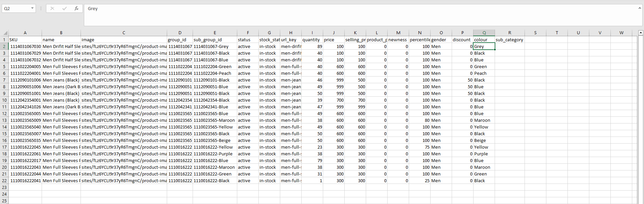The width and height of the screenshot is (644, 204).
Task: Select column C header above image
Action: [123, 33]
